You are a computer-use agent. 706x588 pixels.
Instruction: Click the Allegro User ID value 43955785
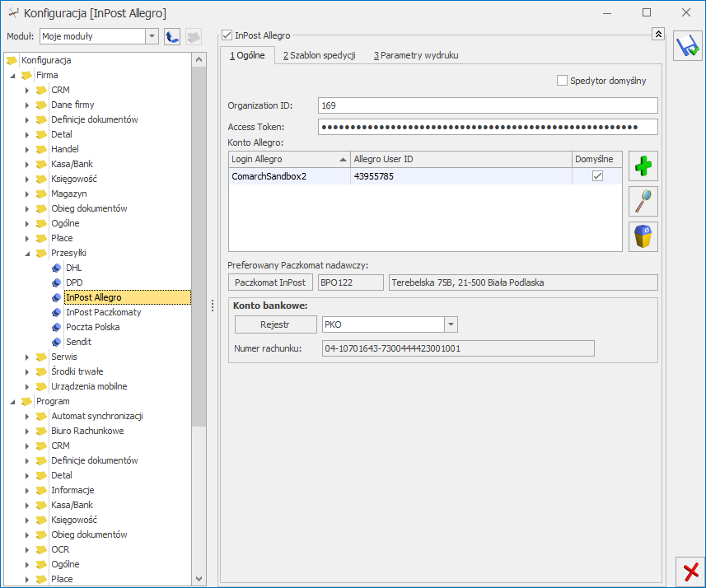click(374, 176)
